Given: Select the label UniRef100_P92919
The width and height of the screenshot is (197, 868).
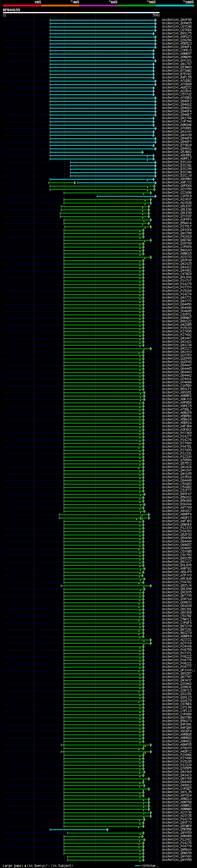Looking at the screenshot, I should 177,236.
